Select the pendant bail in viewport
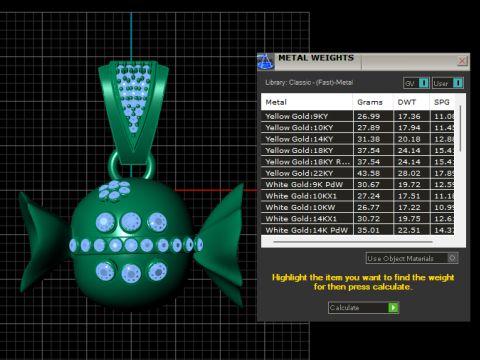 (x=133, y=112)
